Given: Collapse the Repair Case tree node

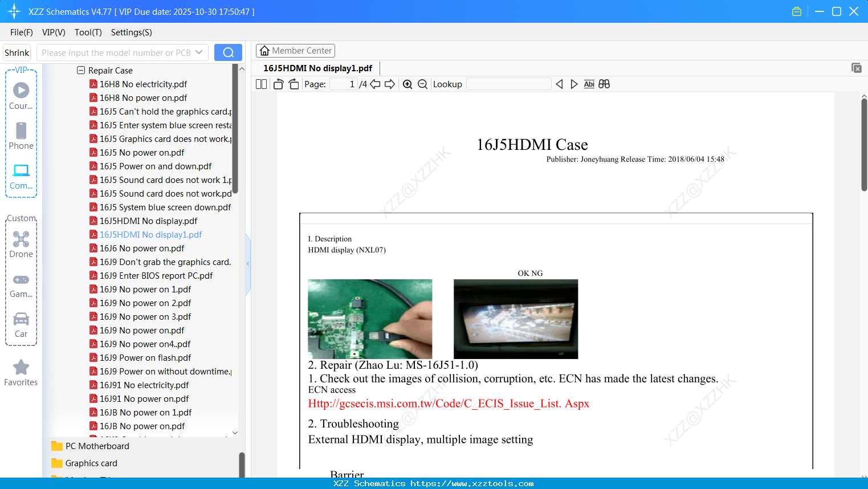Looking at the screenshot, I should coord(81,70).
